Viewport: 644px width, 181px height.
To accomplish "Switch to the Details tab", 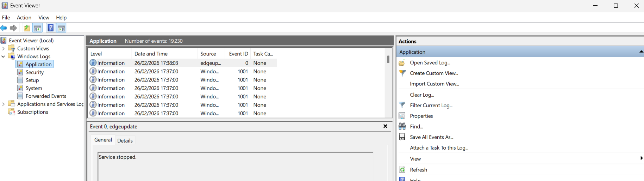I will point(125,140).
